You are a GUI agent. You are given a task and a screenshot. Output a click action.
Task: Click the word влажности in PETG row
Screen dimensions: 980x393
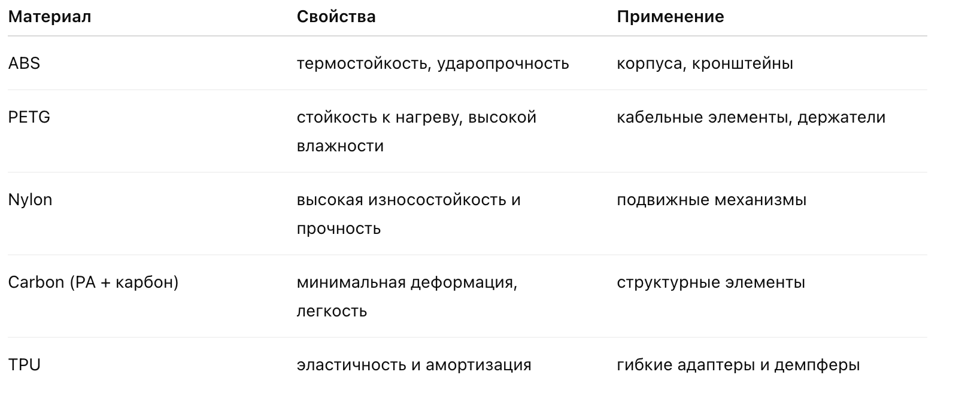click(340, 146)
